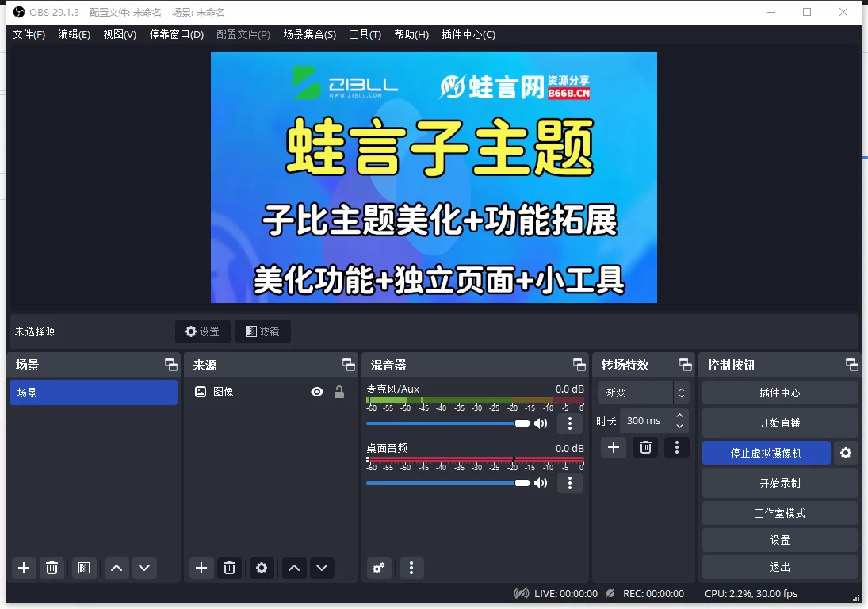Open 转场特效 three-dot options menu
868x609 pixels.
click(676, 447)
